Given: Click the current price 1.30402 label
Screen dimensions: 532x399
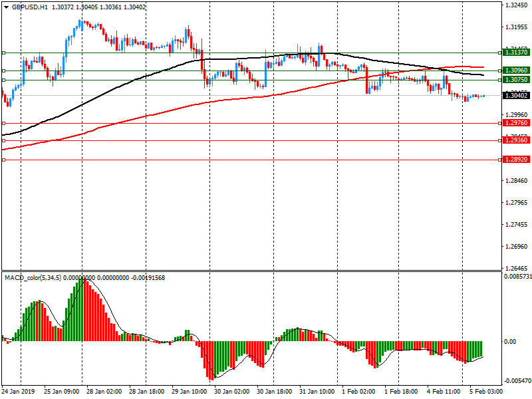Looking at the screenshot, I should click(x=516, y=96).
